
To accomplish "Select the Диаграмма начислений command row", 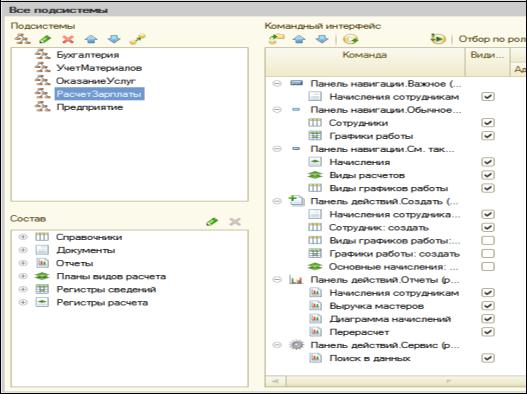I will click(x=390, y=319).
